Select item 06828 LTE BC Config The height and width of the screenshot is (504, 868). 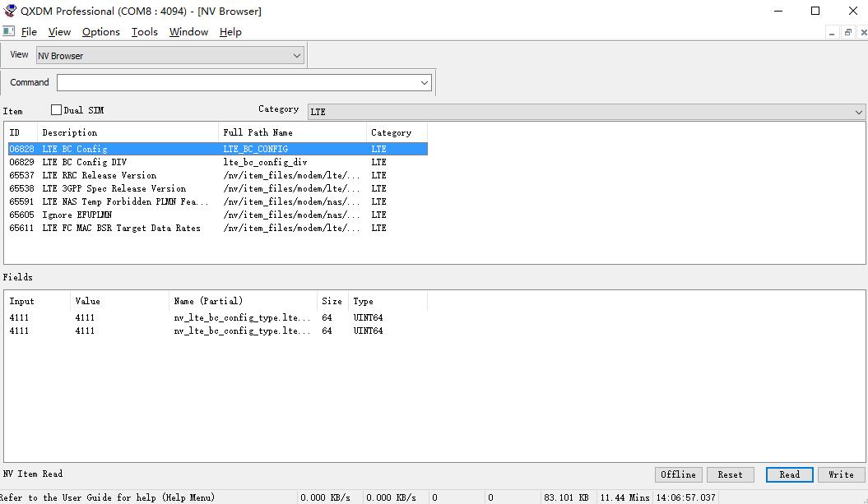point(217,149)
